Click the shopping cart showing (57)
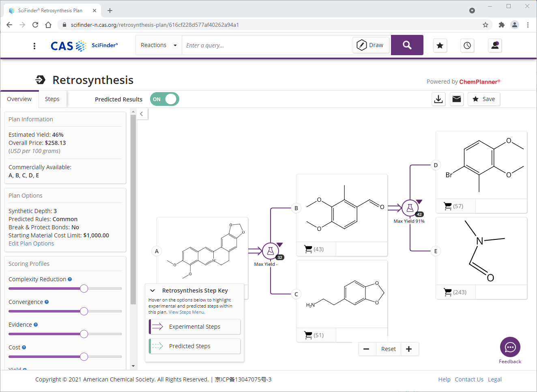 448,206
